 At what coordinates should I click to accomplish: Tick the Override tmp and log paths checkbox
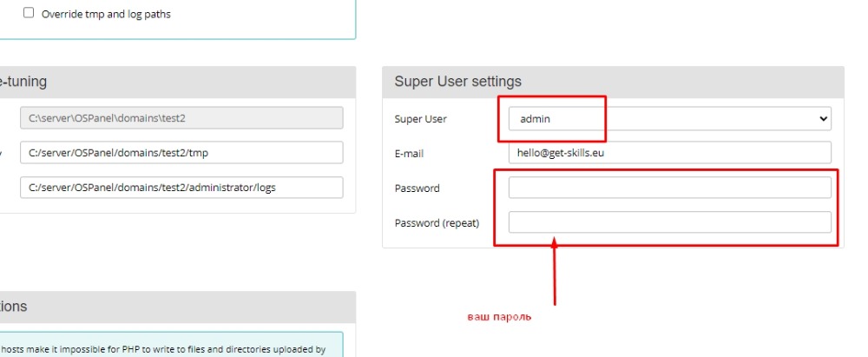pyautogui.click(x=29, y=14)
